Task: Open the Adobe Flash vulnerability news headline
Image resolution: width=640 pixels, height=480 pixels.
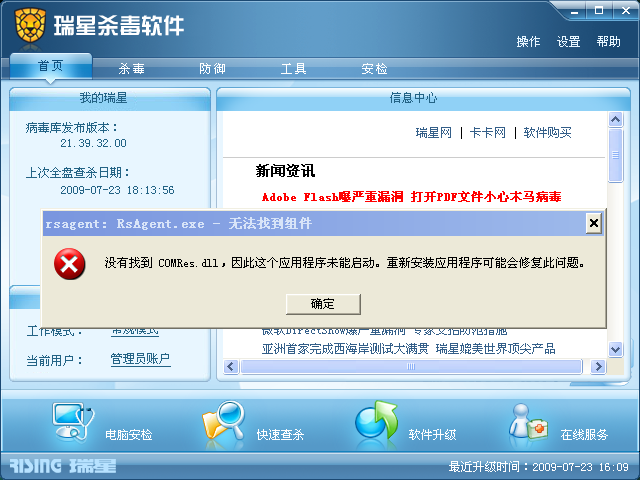Action: [411, 197]
